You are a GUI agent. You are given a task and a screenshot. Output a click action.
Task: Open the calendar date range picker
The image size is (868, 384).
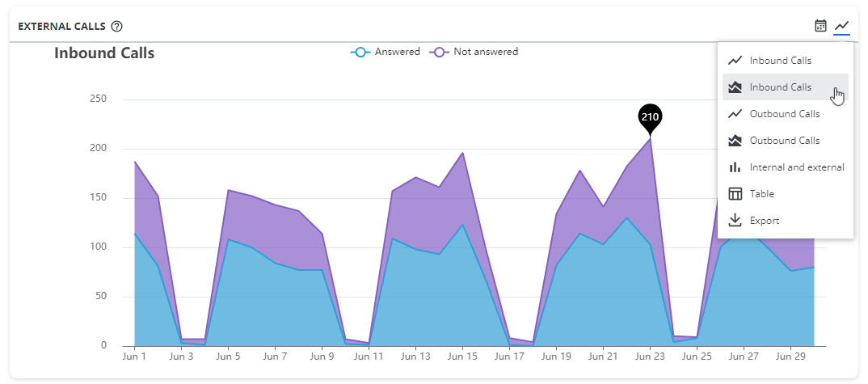(820, 26)
